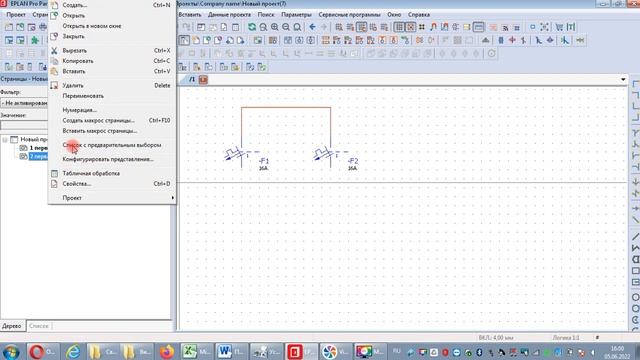Click the icon beside Удалить entry
Image resolution: width=640 pixels, height=360 pixels.
(54, 85)
